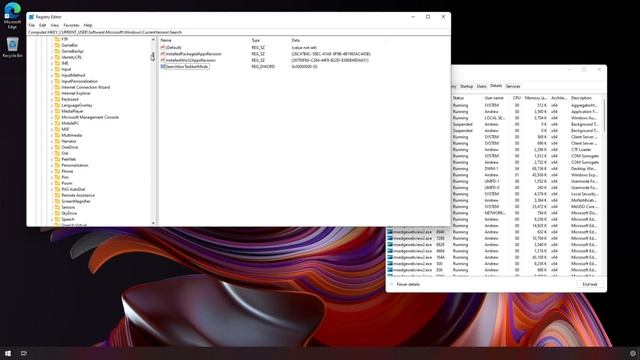Screen dimensions: 640x360
Task: Open the Help menu in Registry Editor
Action: 88,25
